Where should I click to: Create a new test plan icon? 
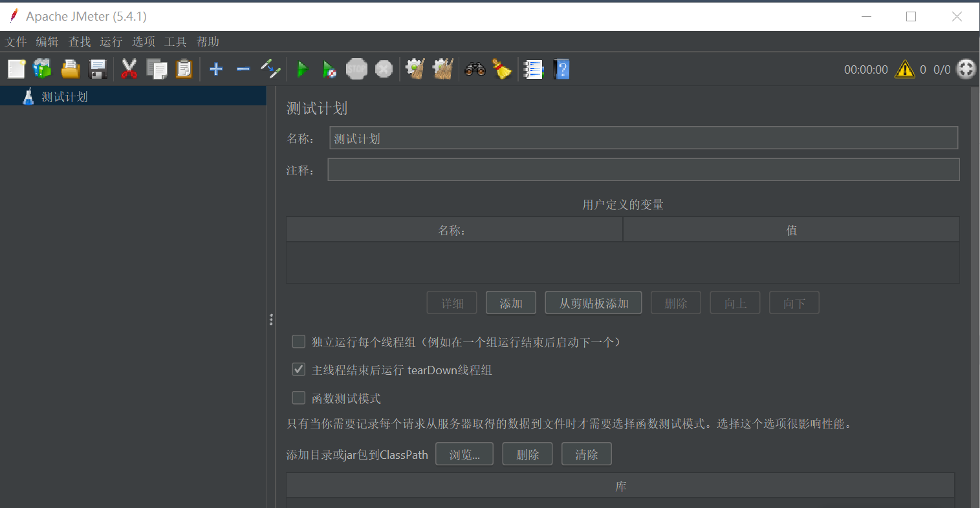16,69
